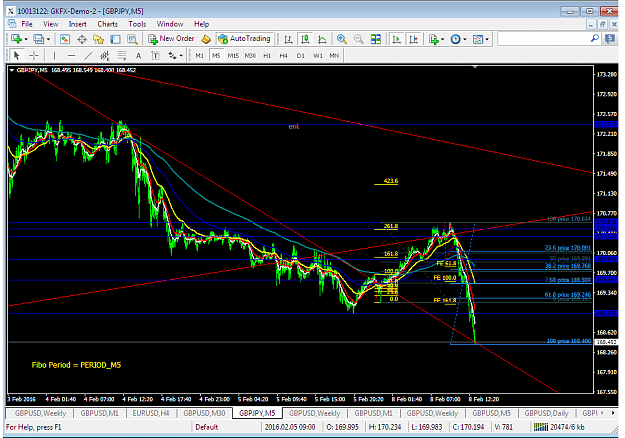
Task: Switch to W1 timeframe
Action: 318,55
